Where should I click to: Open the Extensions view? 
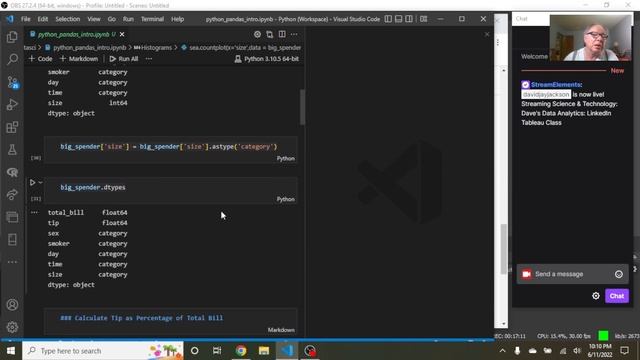point(12,127)
